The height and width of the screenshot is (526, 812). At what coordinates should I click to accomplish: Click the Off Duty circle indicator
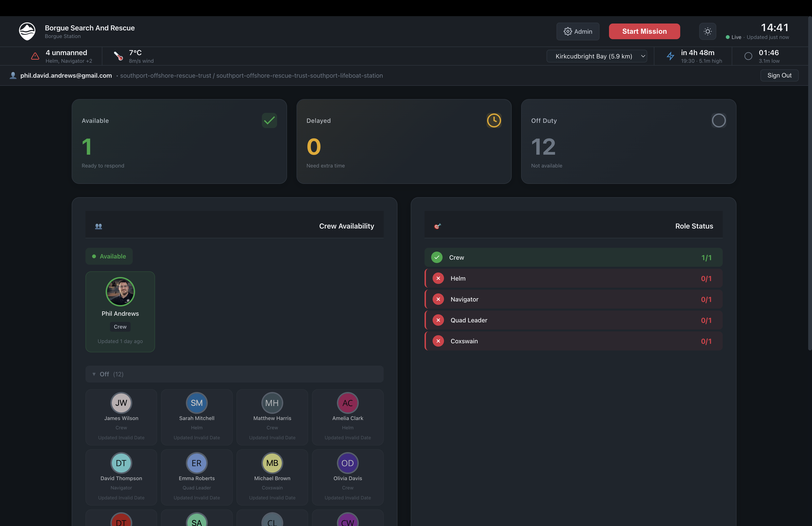click(718, 120)
